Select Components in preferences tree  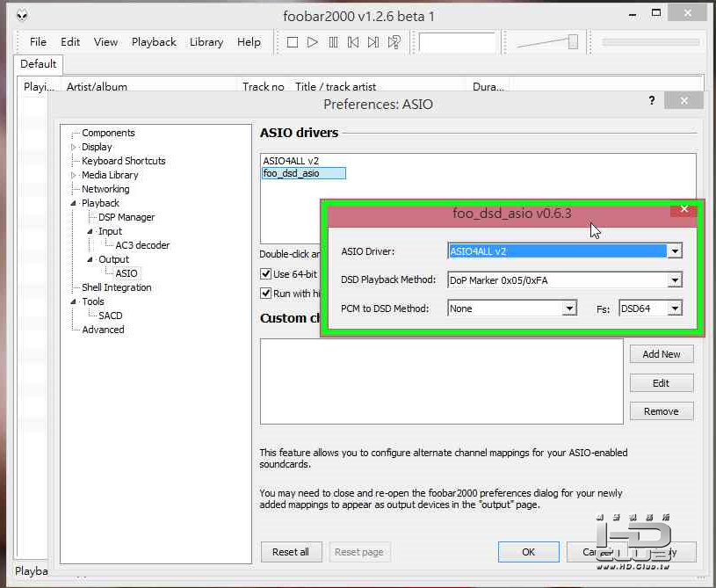108,133
